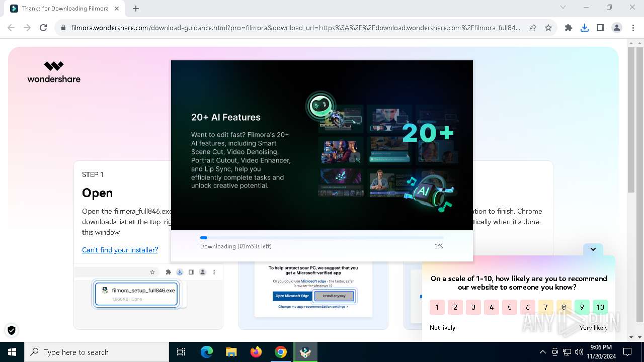Click Change my app recommendation settings link

click(x=313, y=306)
